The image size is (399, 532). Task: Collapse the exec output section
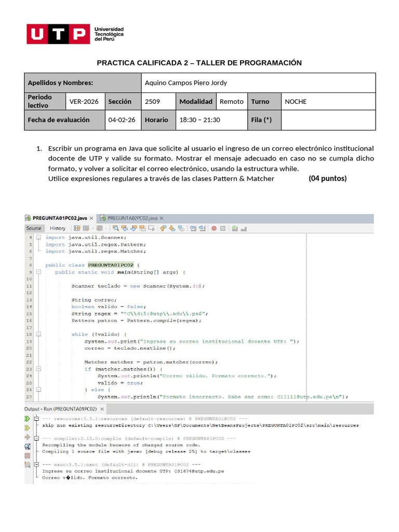[36, 464]
